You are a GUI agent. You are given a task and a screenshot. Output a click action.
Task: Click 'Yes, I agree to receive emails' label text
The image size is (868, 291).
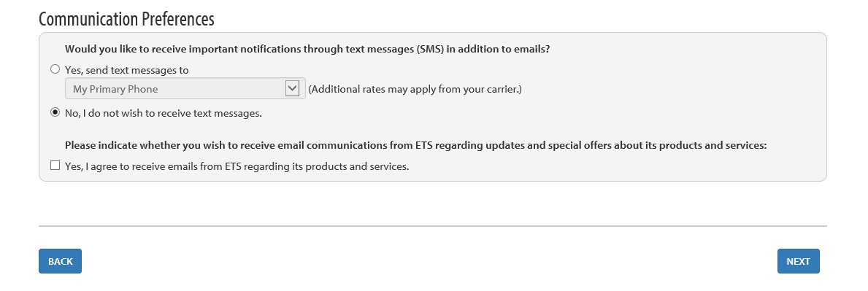[x=237, y=166]
